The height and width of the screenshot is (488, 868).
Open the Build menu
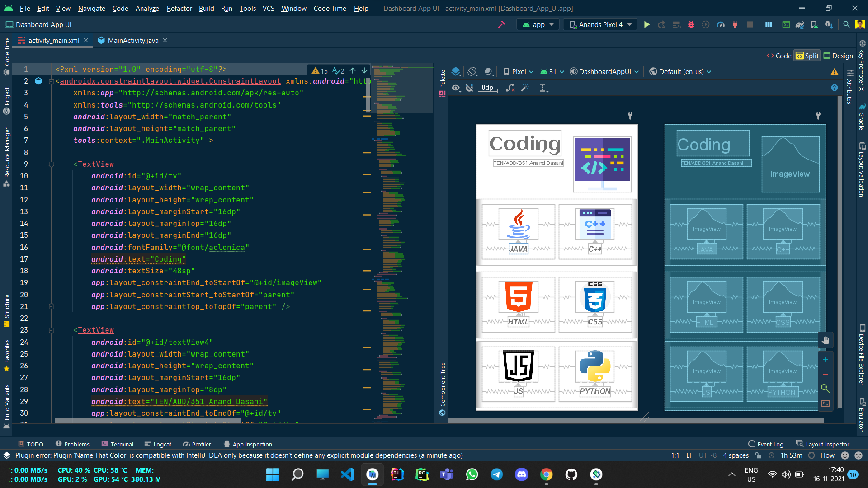(x=206, y=8)
